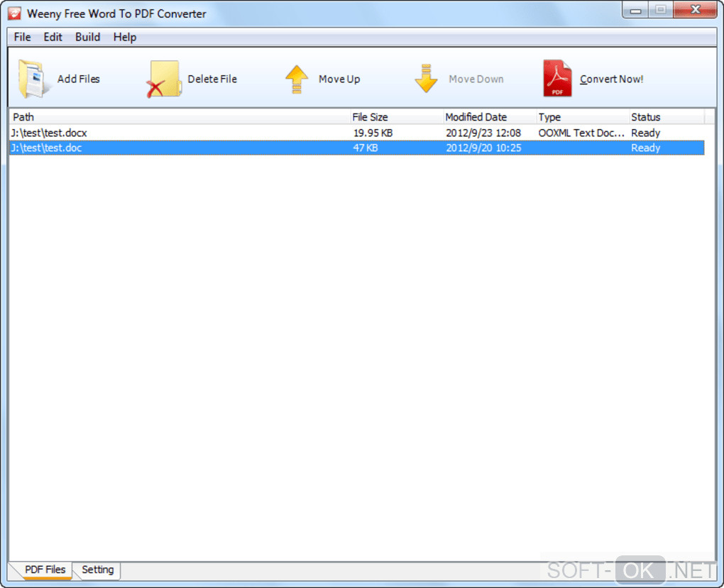The height and width of the screenshot is (588, 724).
Task: Click the 2012/9/20 10:25 date cell
Action: [x=483, y=148]
